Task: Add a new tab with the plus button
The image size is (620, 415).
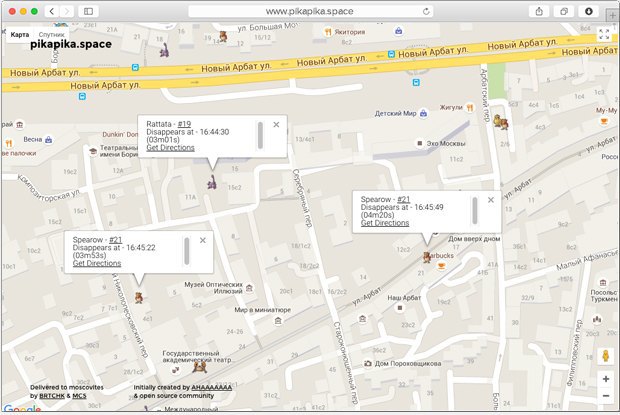Action: 612,15
